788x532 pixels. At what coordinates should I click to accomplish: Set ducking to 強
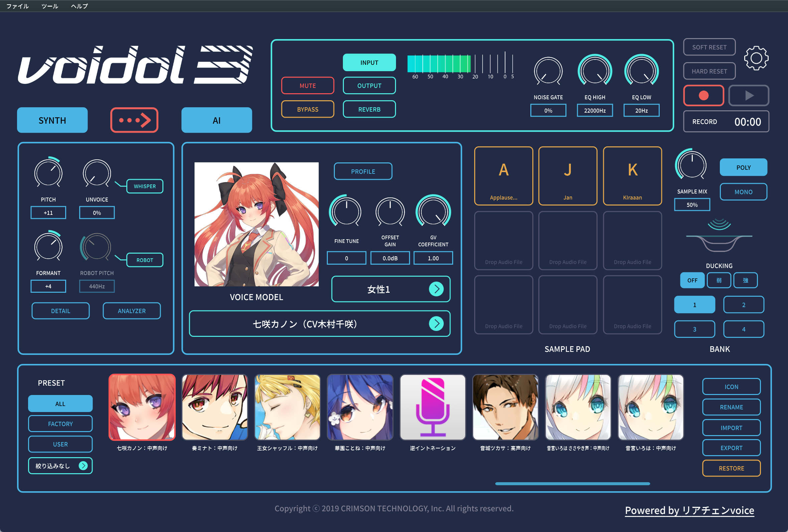[x=745, y=280]
